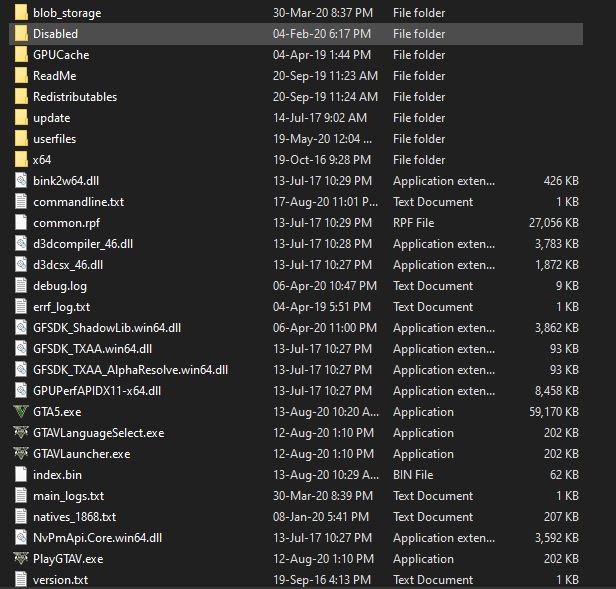Select the ReadMe folder name
This screenshot has height=589, width=616.
coord(55,76)
